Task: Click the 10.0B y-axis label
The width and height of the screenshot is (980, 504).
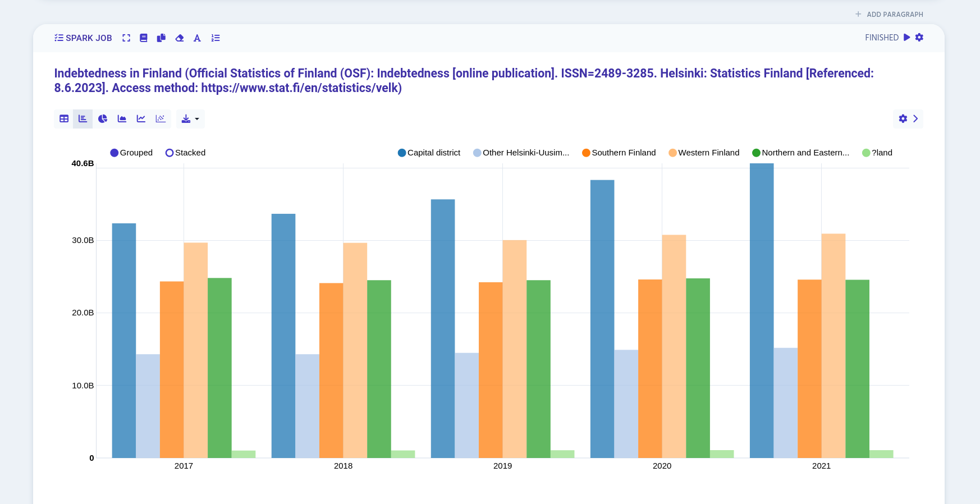Action: [x=83, y=386]
